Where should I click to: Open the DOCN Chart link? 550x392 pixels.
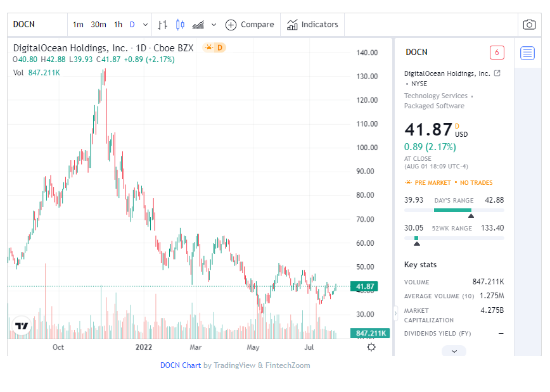[181, 365]
